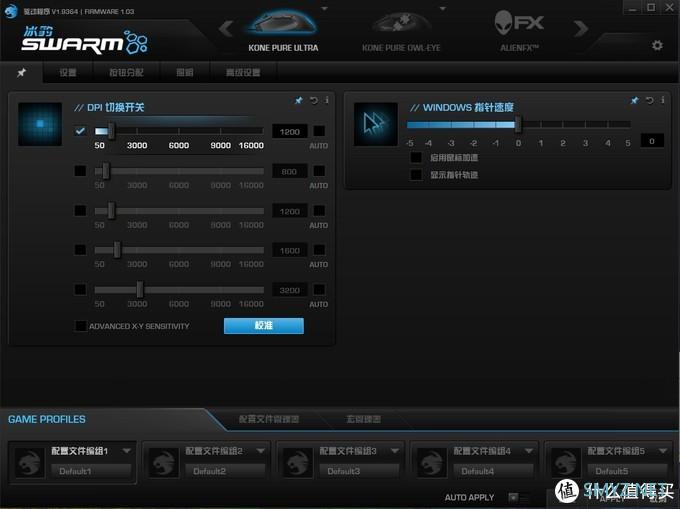
Task: Enable show pointer trails checkbox (显示指针轨迹)
Action: [x=416, y=175]
